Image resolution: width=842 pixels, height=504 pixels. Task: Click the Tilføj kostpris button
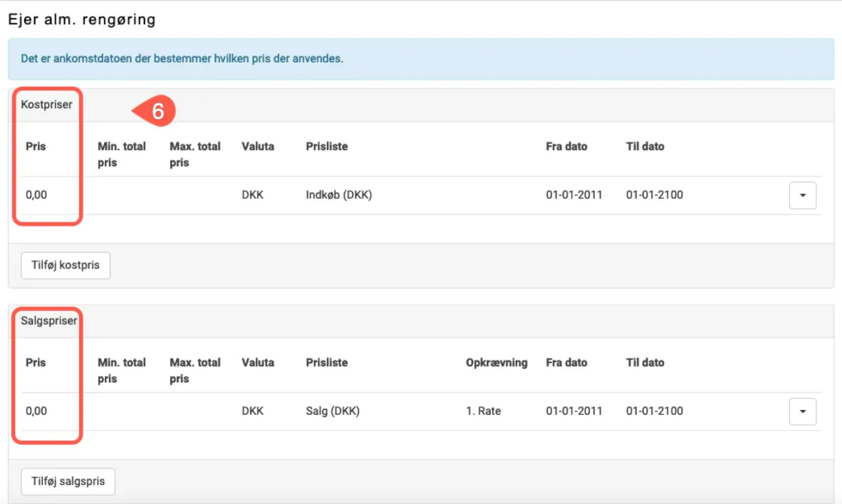[x=66, y=265]
